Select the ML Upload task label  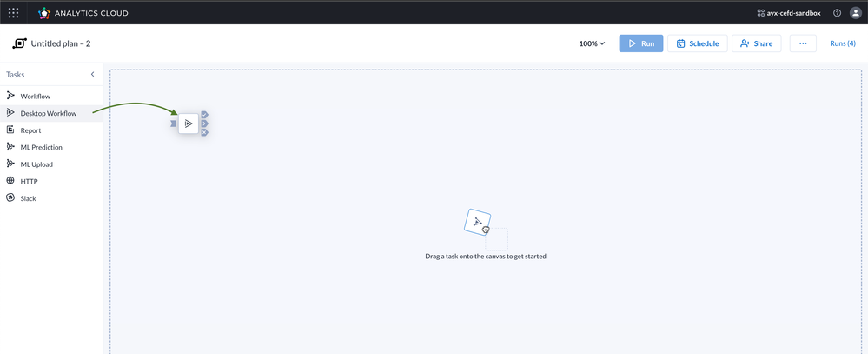coord(36,164)
